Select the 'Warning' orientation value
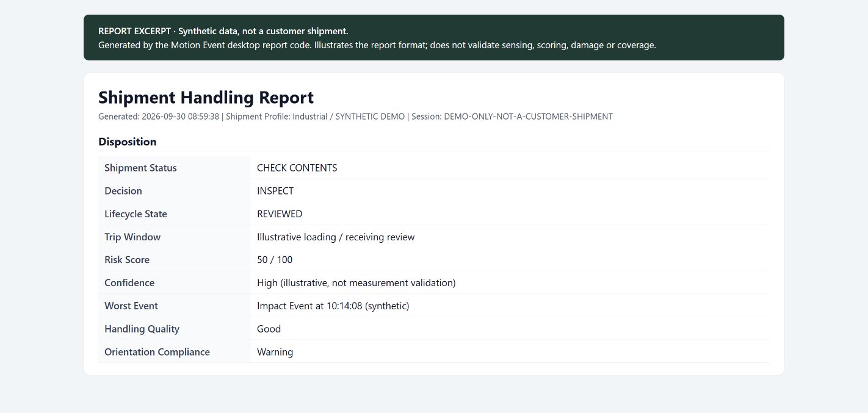Screen dimensions: 868x413 click(275, 352)
